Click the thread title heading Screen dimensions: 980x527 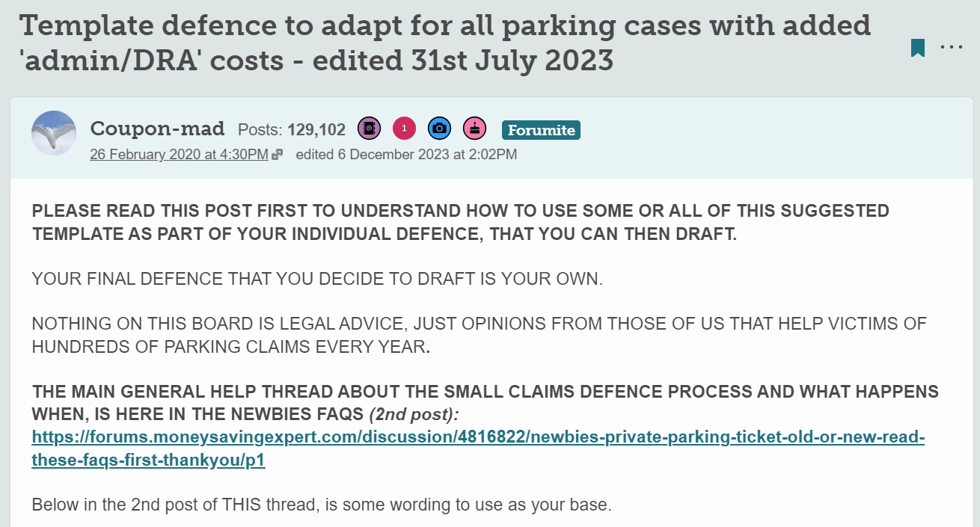pyautogui.click(x=445, y=42)
